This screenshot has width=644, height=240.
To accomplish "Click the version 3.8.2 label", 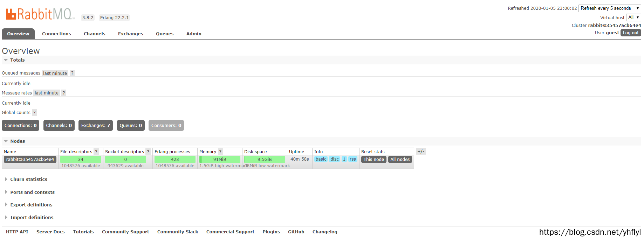I will click(88, 17).
